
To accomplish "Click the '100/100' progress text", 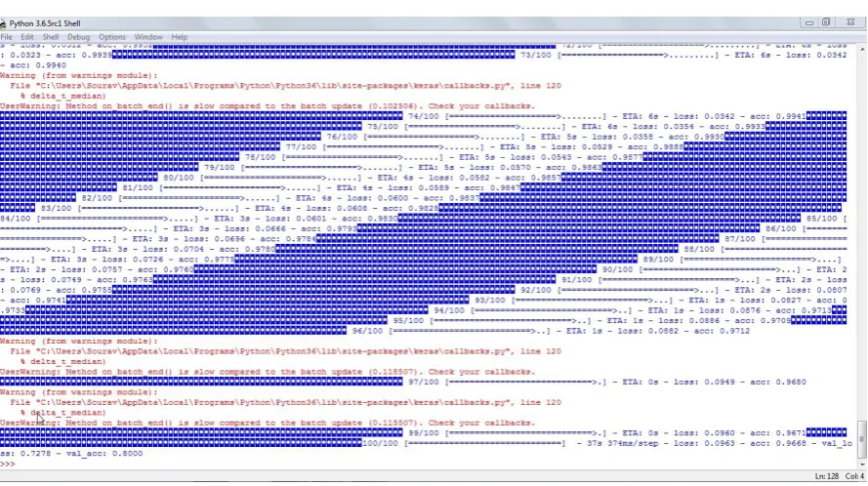I will click(x=381, y=443).
